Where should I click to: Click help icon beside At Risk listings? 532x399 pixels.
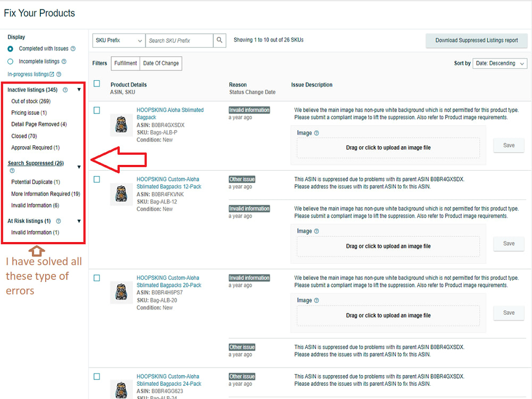point(59,221)
